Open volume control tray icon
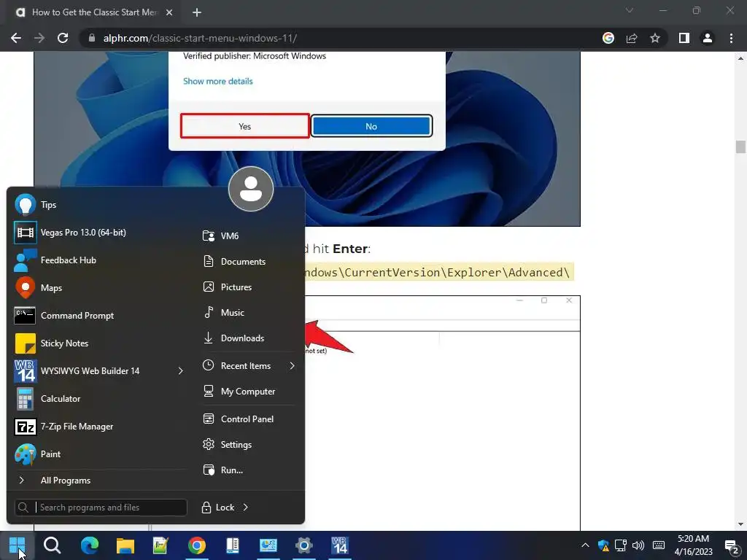Viewport: 747px width, 560px height. tap(638, 545)
